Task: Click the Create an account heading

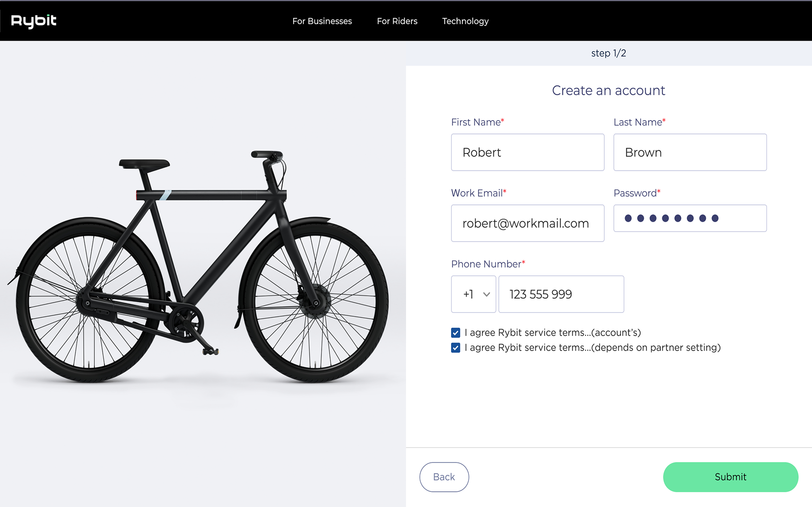Action: pyautogui.click(x=609, y=90)
